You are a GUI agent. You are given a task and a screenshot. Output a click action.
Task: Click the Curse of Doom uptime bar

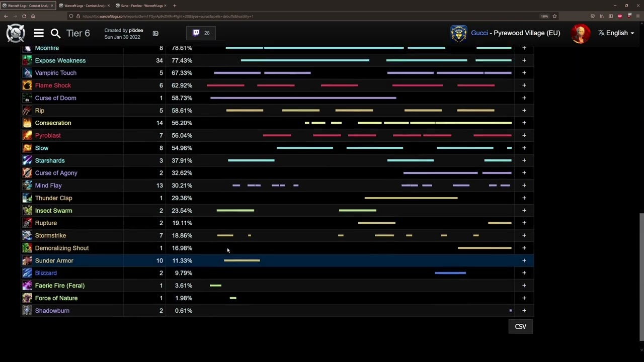pyautogui.click(x=303, y=98)
